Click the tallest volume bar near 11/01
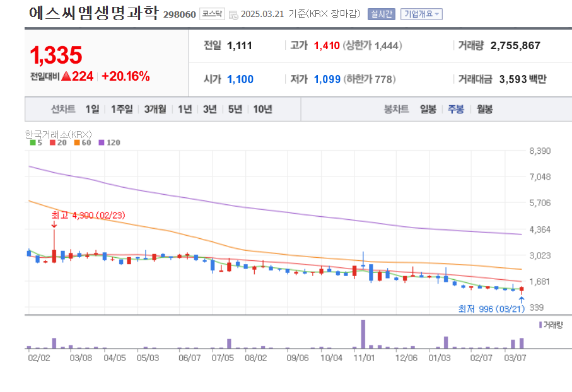Viewport: 572px width, 392px height. click(x=363, y=335)
